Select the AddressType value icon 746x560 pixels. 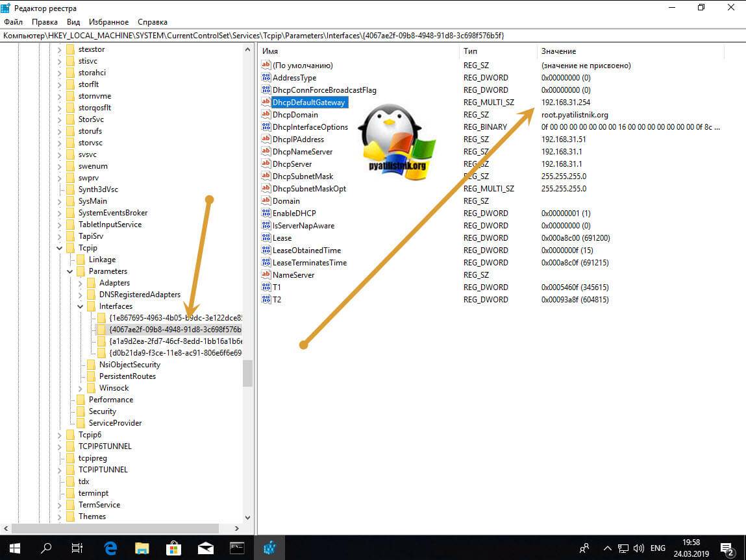click(x=266, y=77)
